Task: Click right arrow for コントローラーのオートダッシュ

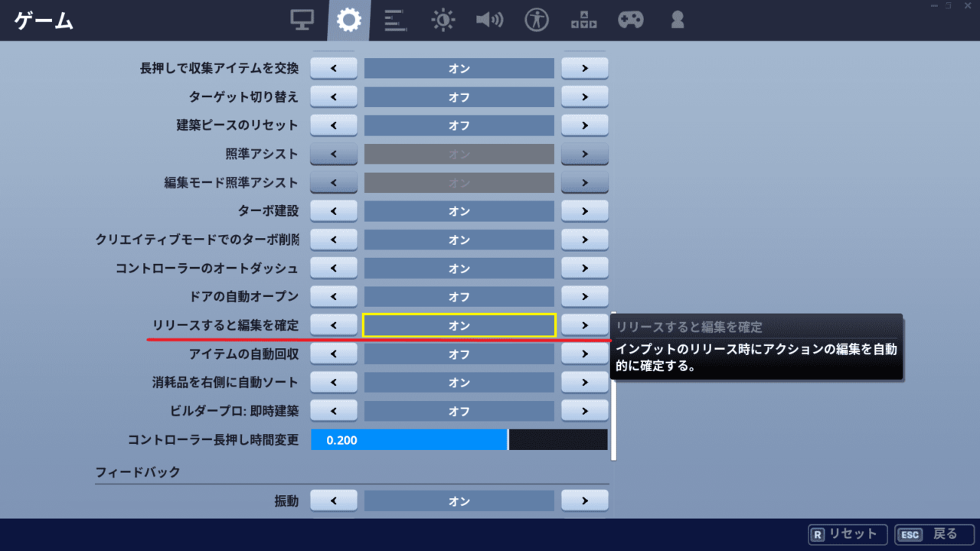Action: pos(585,268)
